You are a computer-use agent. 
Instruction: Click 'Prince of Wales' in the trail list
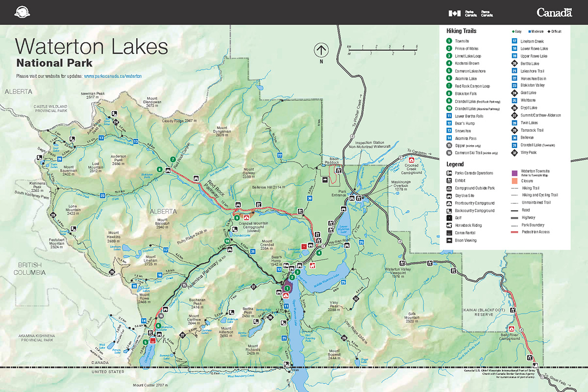tap(466, 49)
